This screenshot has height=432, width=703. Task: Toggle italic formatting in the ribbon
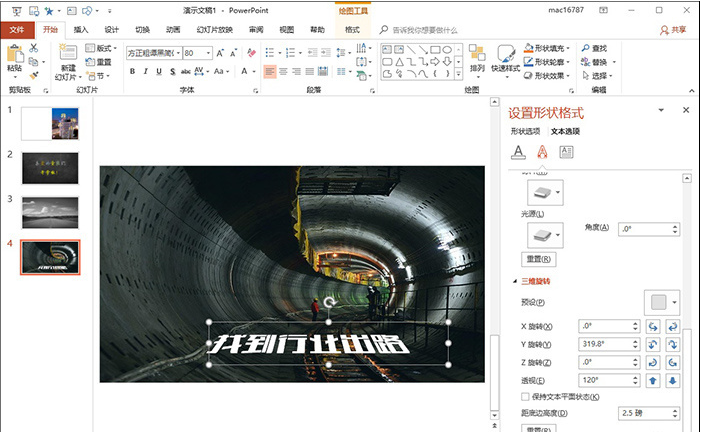(x=145, y=71)
